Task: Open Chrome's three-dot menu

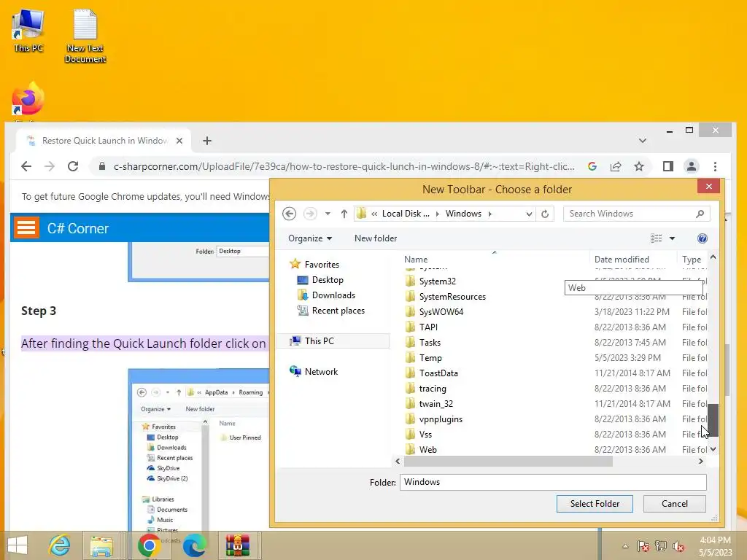Action: pos(715,166)
